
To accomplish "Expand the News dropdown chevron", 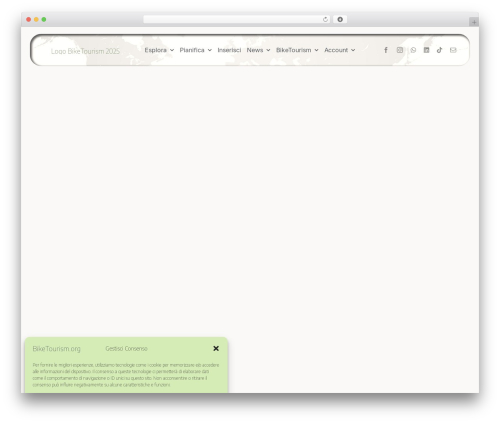I will click(268, 50).
